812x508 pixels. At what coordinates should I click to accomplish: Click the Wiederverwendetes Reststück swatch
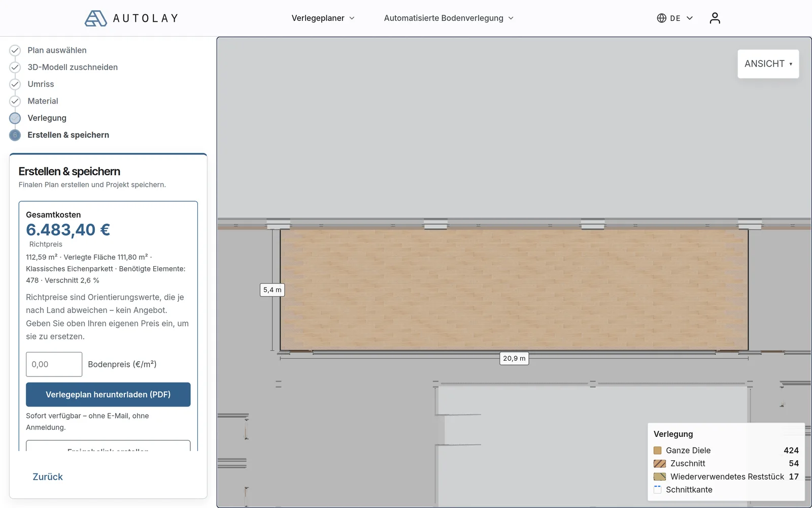[660, 477]
